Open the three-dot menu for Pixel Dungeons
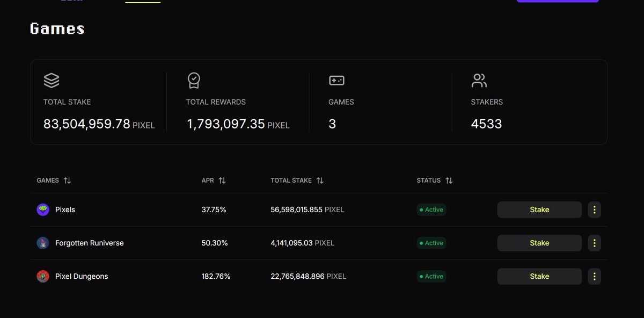This screenshot has width=644, height=318. [x=594, y=276]
